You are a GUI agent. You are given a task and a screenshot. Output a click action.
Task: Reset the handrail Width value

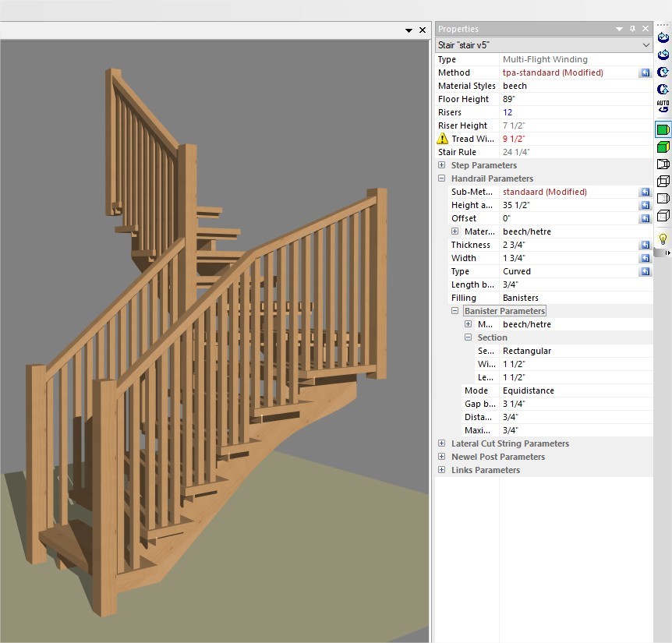(645, 258)
